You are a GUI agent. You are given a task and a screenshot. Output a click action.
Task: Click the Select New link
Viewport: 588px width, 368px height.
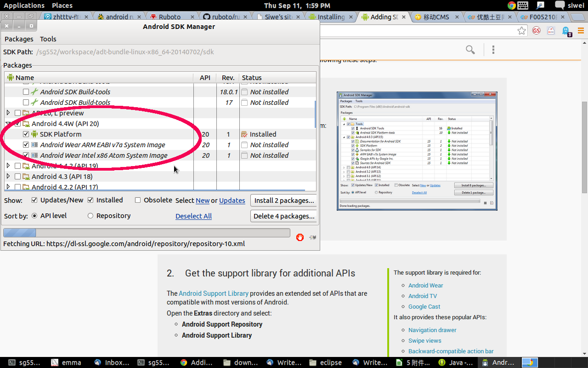tap(203, 201)
